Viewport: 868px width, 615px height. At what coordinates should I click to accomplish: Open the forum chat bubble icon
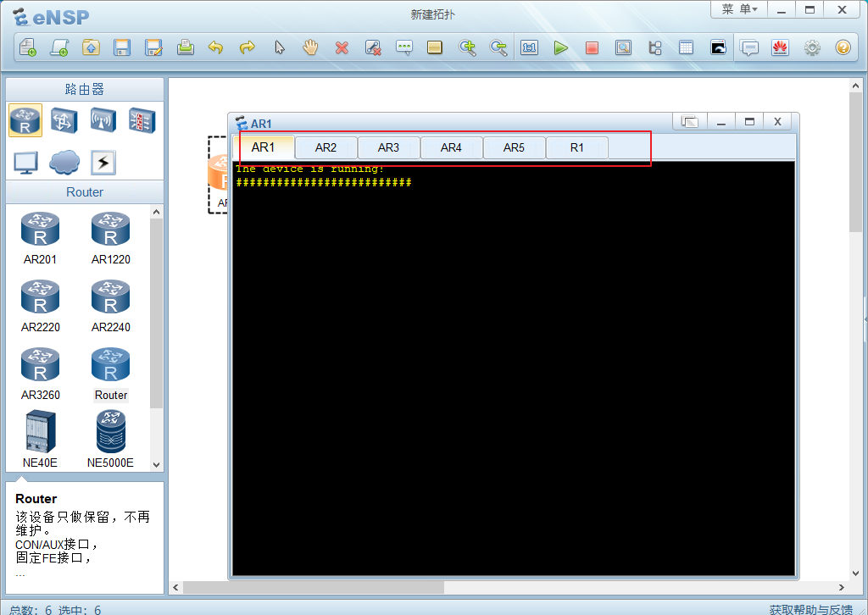click(x=749, y=48)
